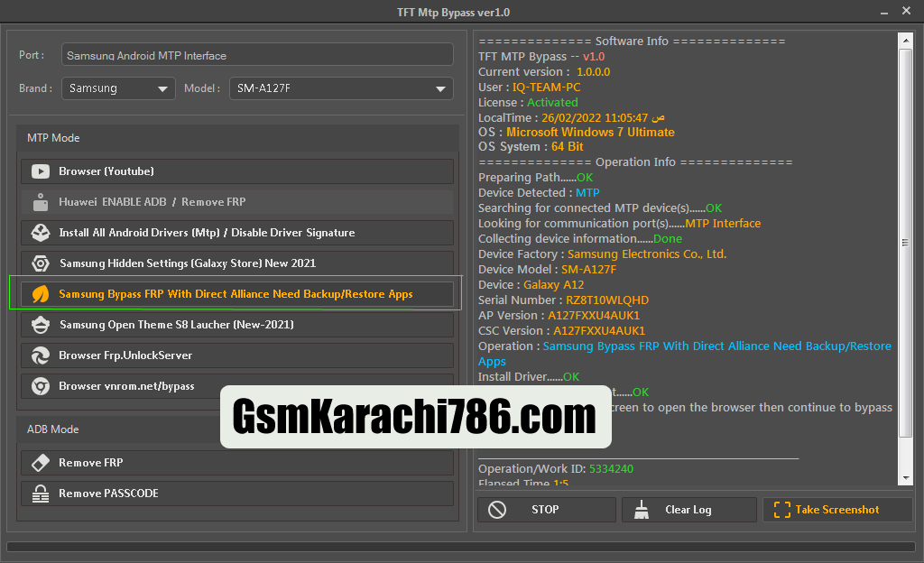
Task: Click Microsoft Windows 7 Ultimate OS text
Action: point(590,132)
